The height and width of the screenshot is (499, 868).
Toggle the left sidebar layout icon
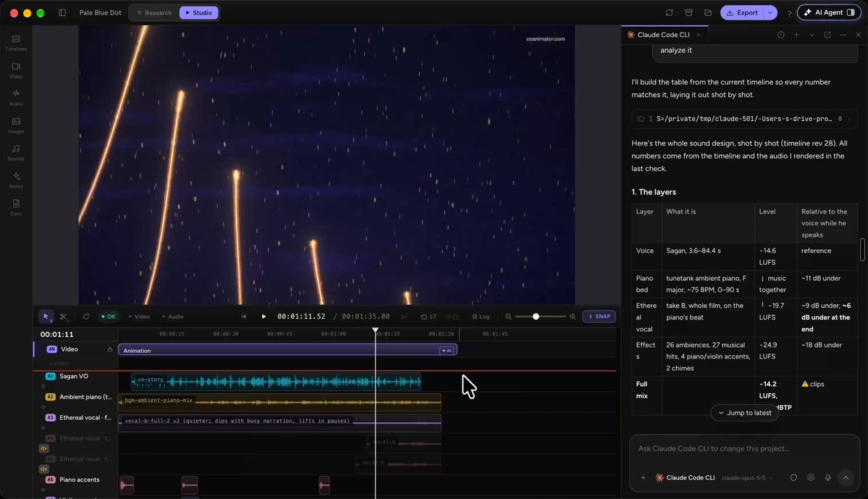click(x=62, y=13)
